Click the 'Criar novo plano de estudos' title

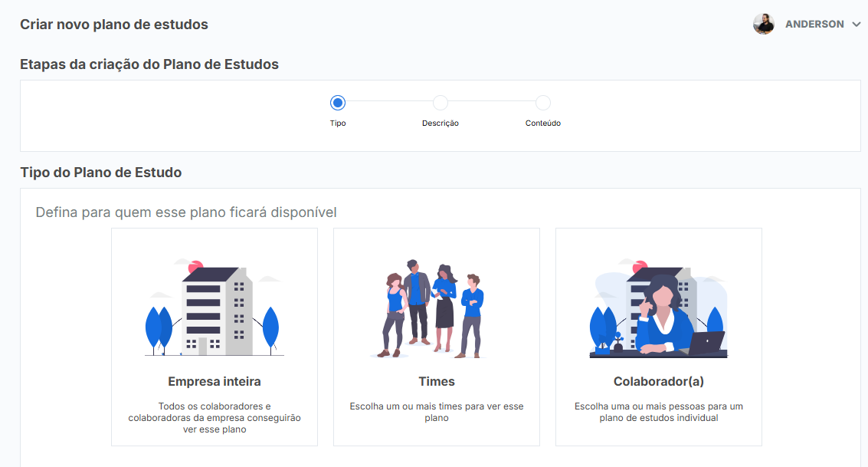[x=114, y=25]
